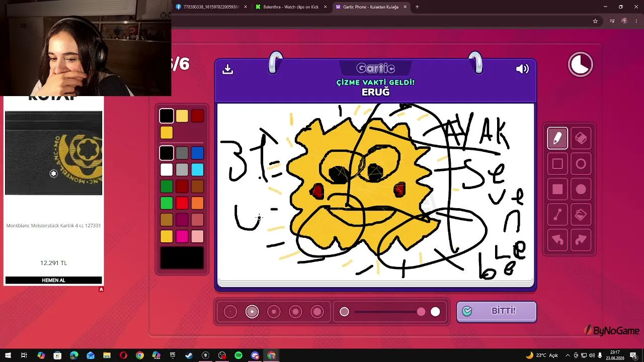Screen dimensions: 644x362
Task: Select the light gray color swatch
Action: click(x=182, y=169)
